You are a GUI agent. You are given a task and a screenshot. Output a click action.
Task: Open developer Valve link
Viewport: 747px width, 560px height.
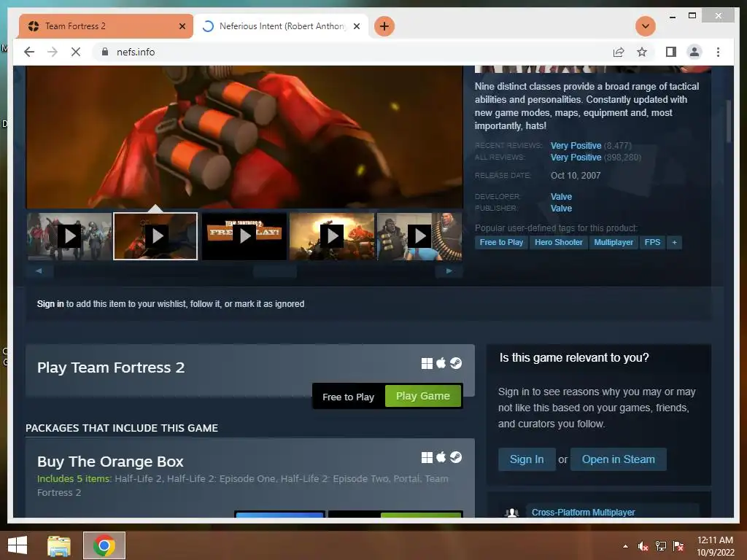pyautogui.click(x=561, y=197)
